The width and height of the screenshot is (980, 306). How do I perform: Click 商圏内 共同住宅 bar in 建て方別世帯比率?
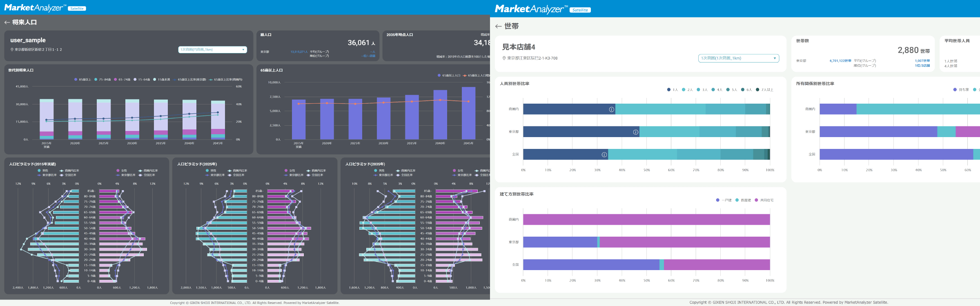646,220
